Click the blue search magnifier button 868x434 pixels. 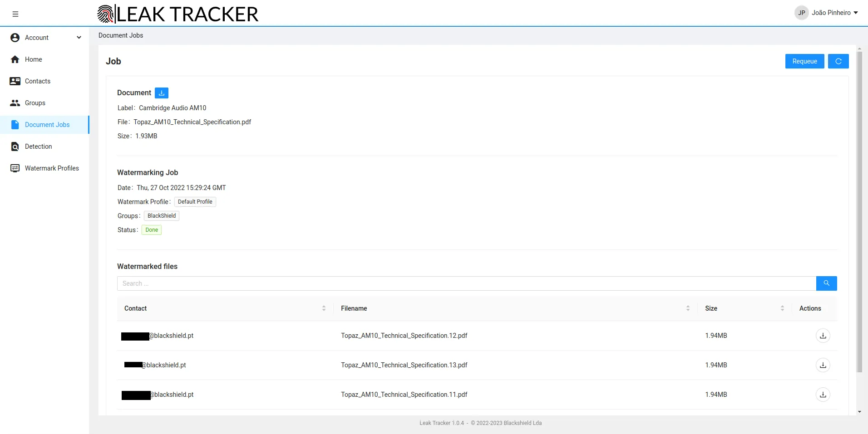point(827,283)
